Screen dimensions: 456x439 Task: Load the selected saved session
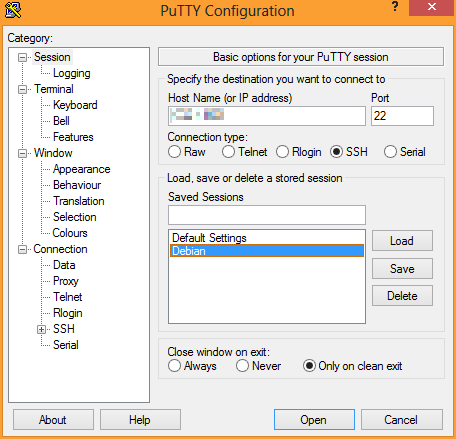[402, 241]
